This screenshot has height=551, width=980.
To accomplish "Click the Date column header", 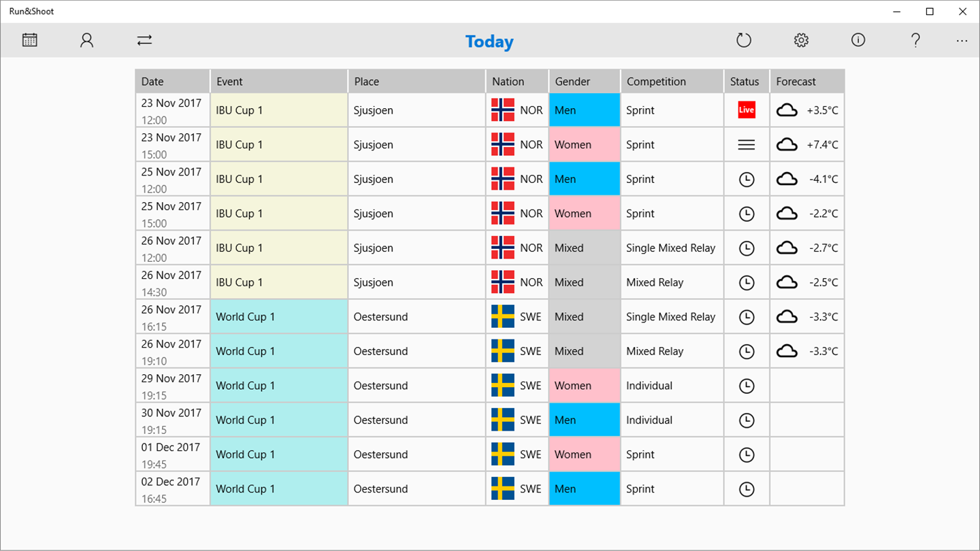I will [173, 81].
